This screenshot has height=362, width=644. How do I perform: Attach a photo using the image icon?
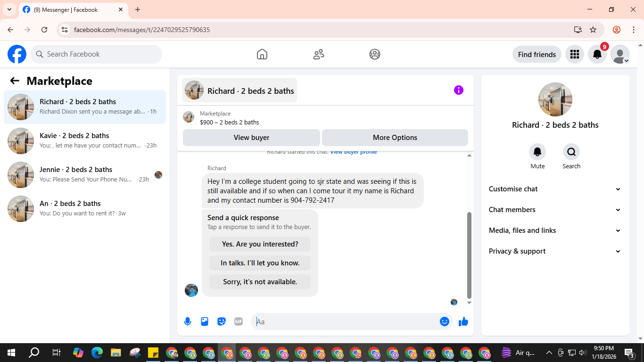tap(205, 321)
